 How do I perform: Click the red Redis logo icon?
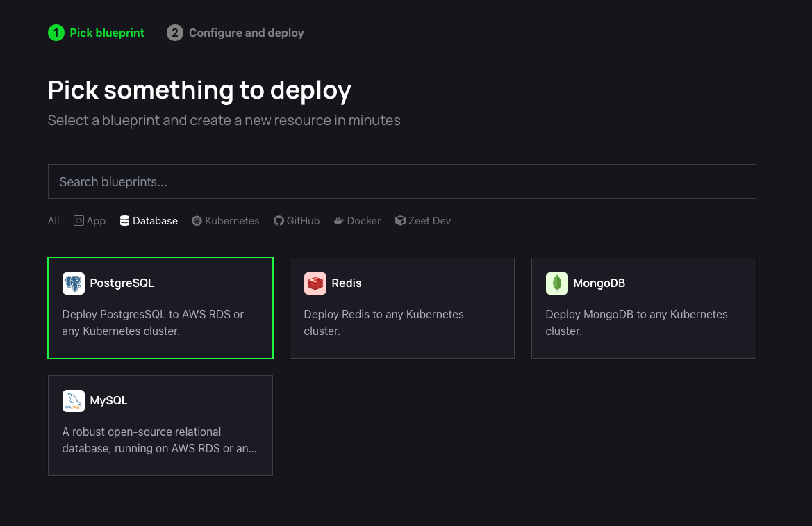coord(315,283)
